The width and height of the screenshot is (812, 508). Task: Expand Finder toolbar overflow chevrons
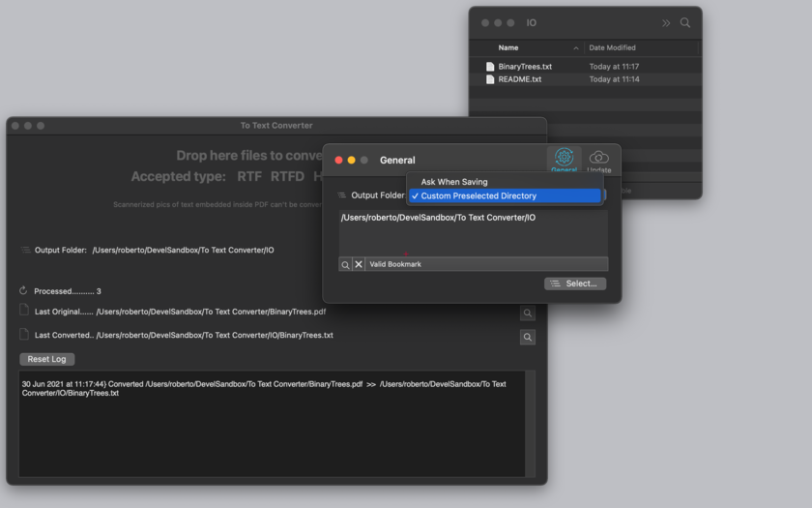(666, 23)
